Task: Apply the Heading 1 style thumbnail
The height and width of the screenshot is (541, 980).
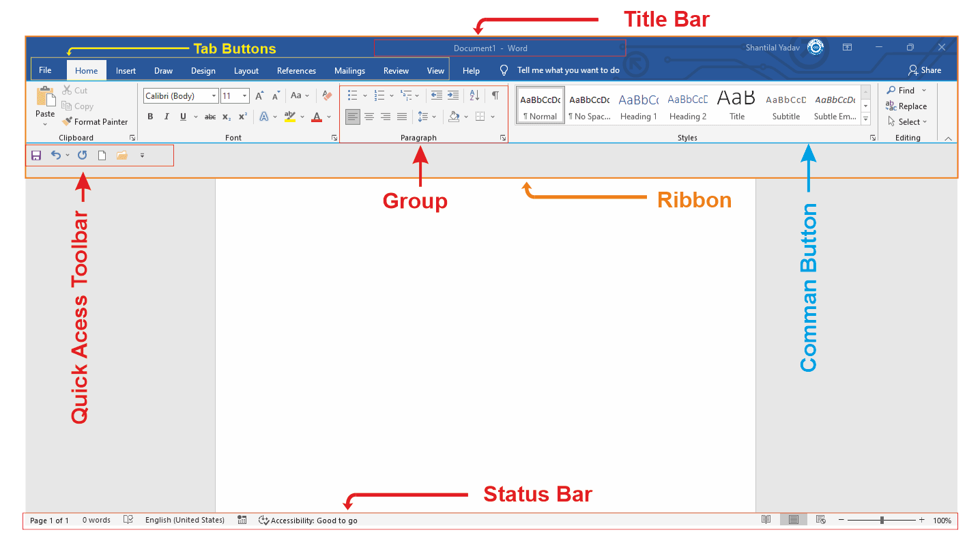Action: 638,106
